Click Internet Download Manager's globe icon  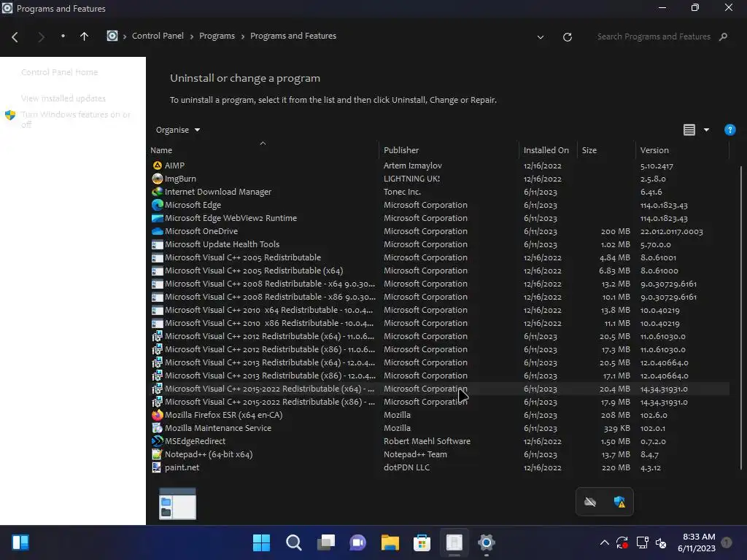coord(158,192)
